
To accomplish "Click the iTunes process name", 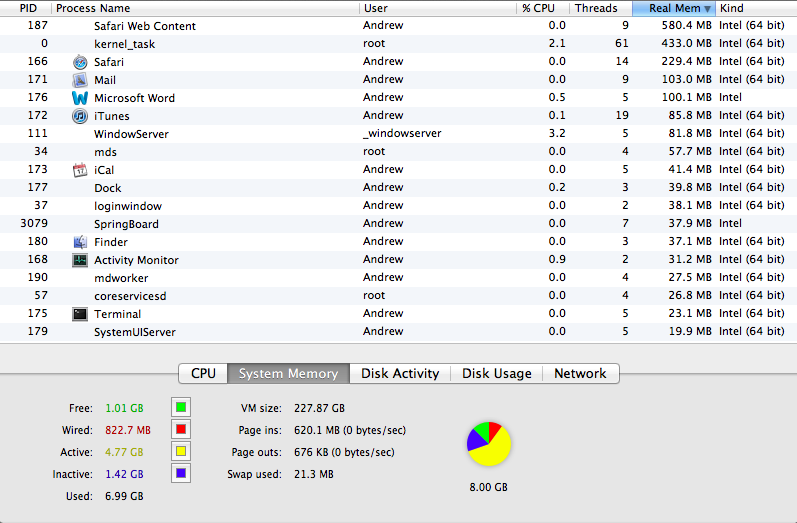I will click(112, 116).
